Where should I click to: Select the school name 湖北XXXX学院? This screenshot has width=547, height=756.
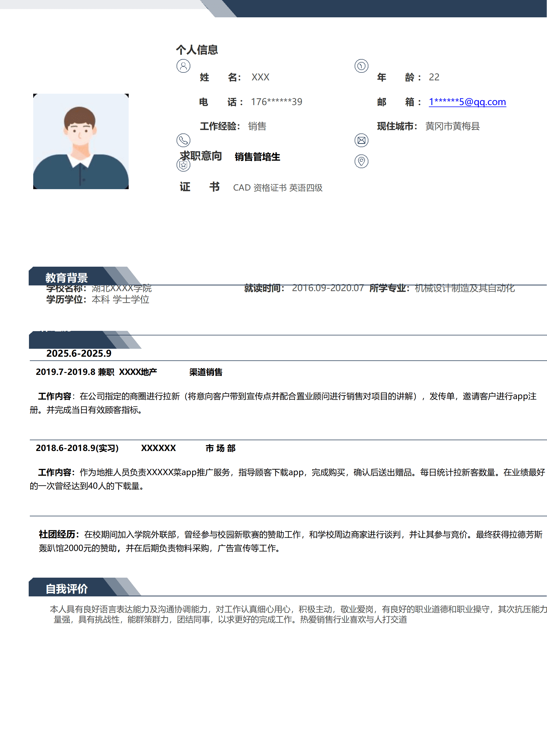122,288
